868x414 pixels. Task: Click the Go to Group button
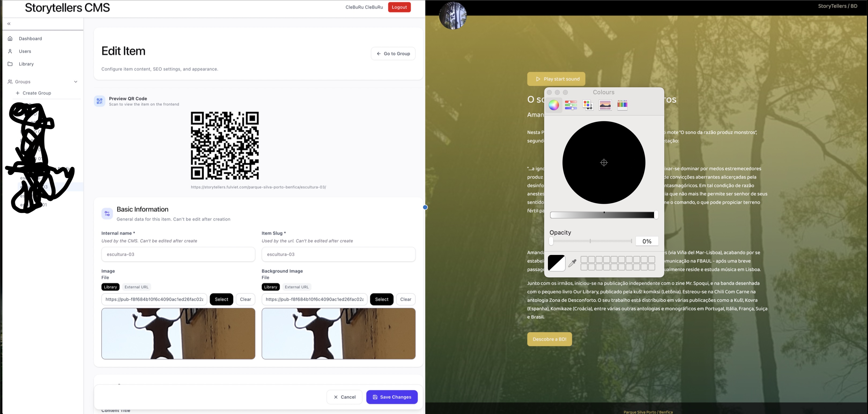tap(393, 54)
